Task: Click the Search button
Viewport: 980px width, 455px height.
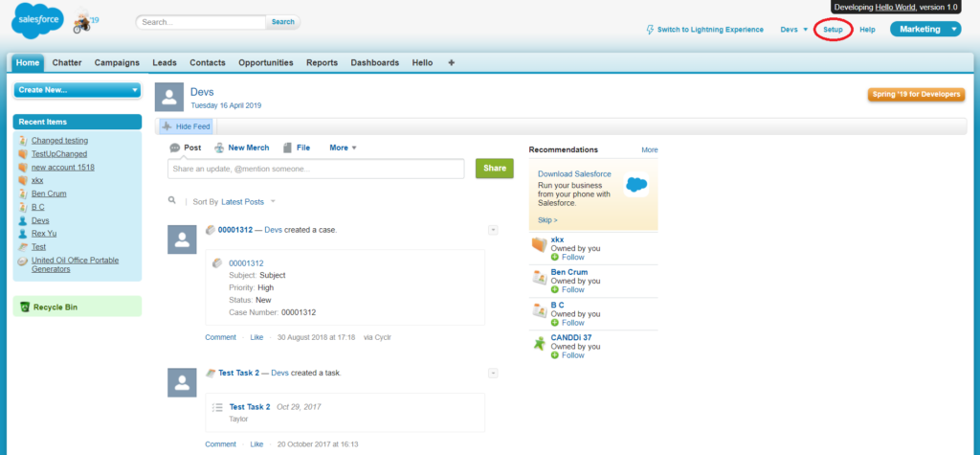Action: click(282, 22)
